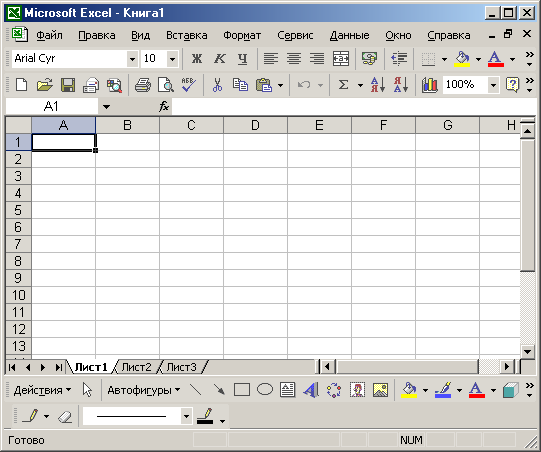This screenshot has width=541, height=452.
Task: Select row 5 header
Action: click(x=18, y=210)
